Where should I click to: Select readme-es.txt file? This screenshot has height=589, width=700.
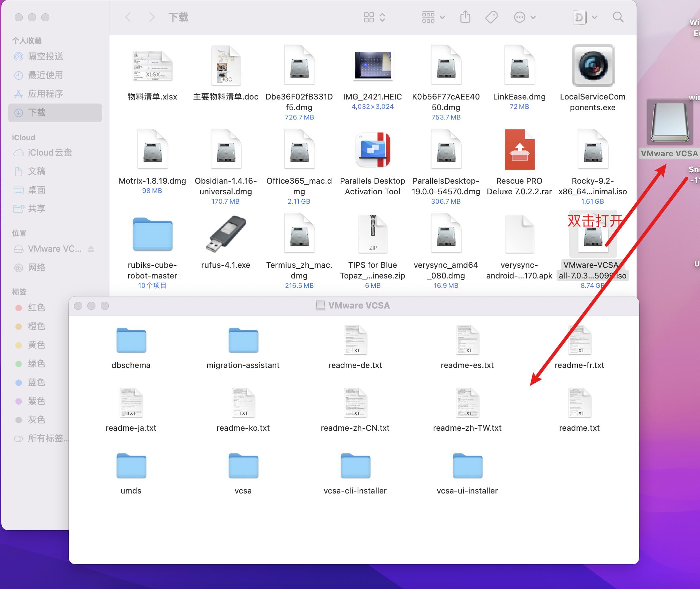[x=467, y=340]
